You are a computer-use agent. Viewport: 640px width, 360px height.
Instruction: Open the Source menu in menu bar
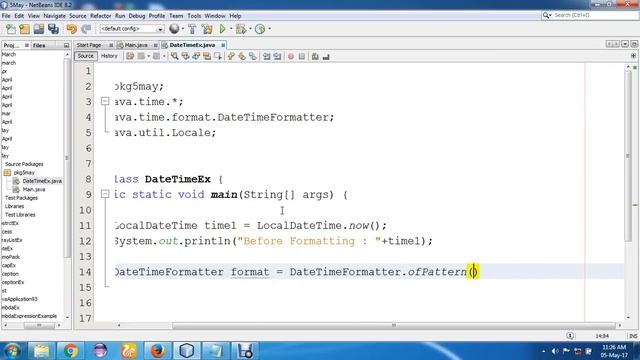[x=78, y=16]
